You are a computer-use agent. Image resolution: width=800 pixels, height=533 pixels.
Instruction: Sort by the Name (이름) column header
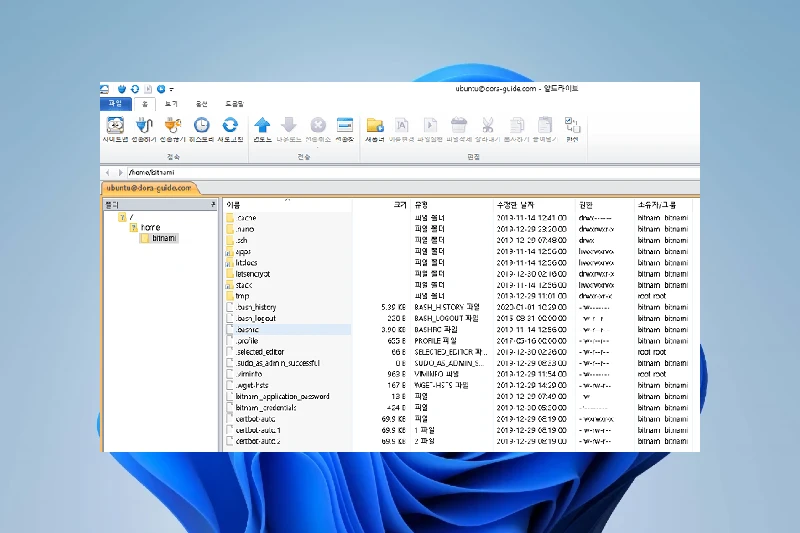coord(288,205)
